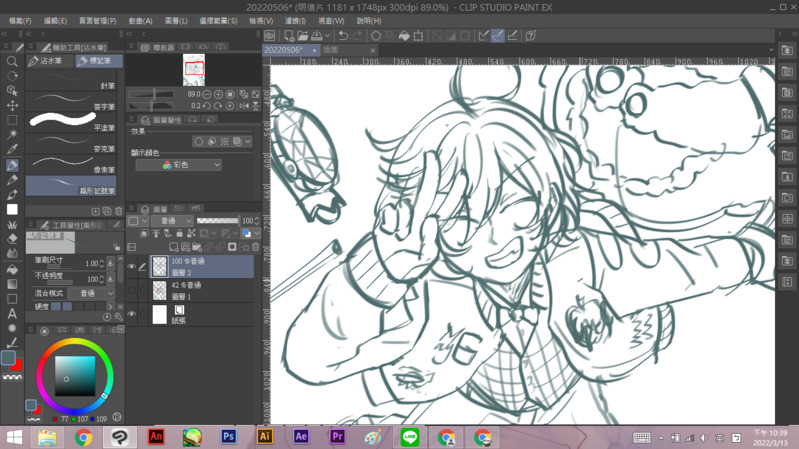Create new file from command bar icon
This screenshot has height=449, width=799.
point(289,36)
